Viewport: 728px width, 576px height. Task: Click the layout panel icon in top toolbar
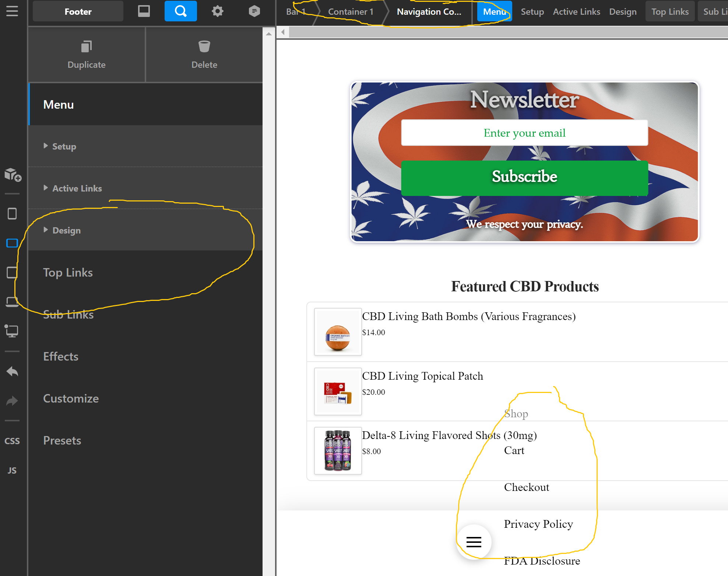click(144, 11)
